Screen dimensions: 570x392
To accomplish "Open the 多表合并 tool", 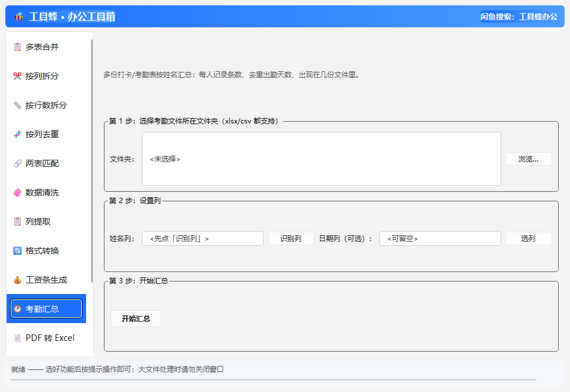I will coord(46,47).
